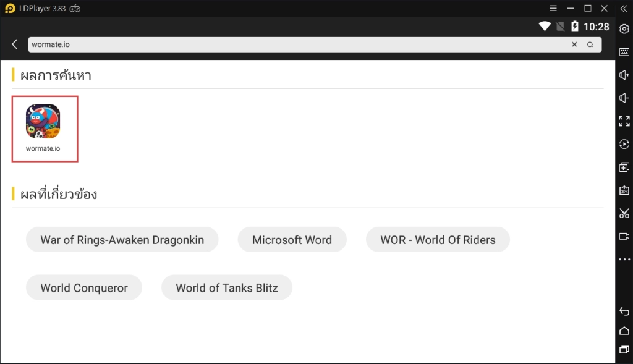The height and width of the screenshot is (364, 633).
Task: Open the operation recorder
Action: point(624,144)
